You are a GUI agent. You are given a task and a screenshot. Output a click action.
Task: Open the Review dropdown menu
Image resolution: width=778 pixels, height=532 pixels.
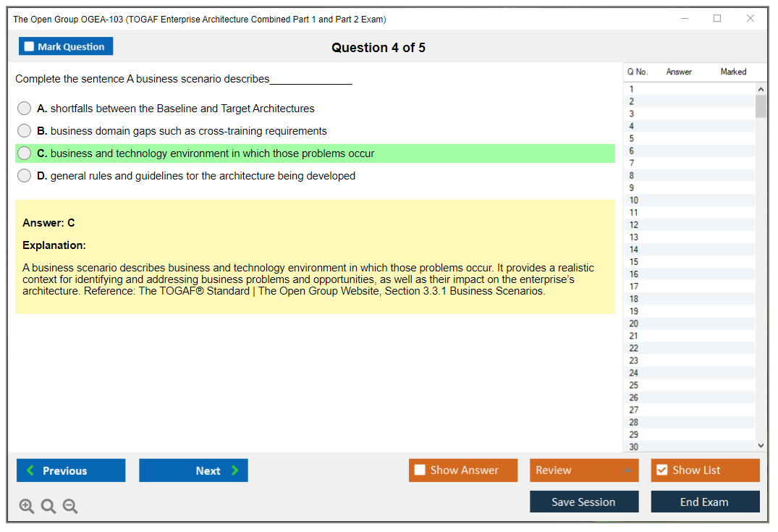(x=584, y=470)
